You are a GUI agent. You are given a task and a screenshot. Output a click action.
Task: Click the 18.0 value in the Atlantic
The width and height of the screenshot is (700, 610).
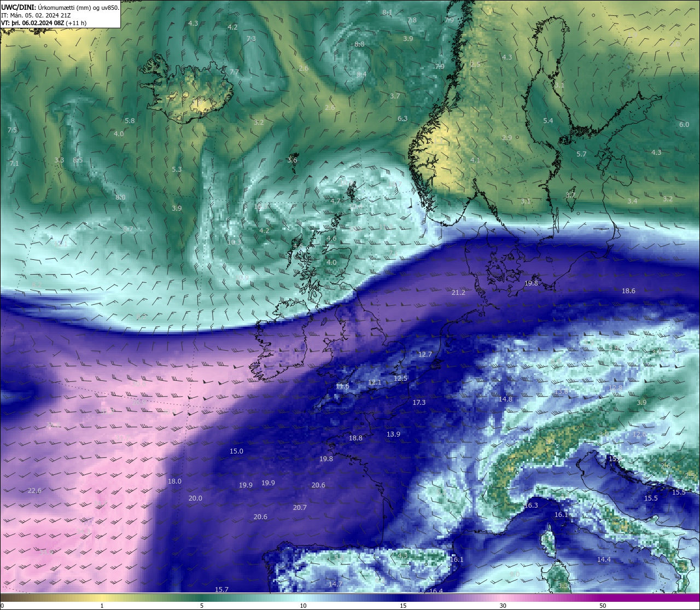174,481
